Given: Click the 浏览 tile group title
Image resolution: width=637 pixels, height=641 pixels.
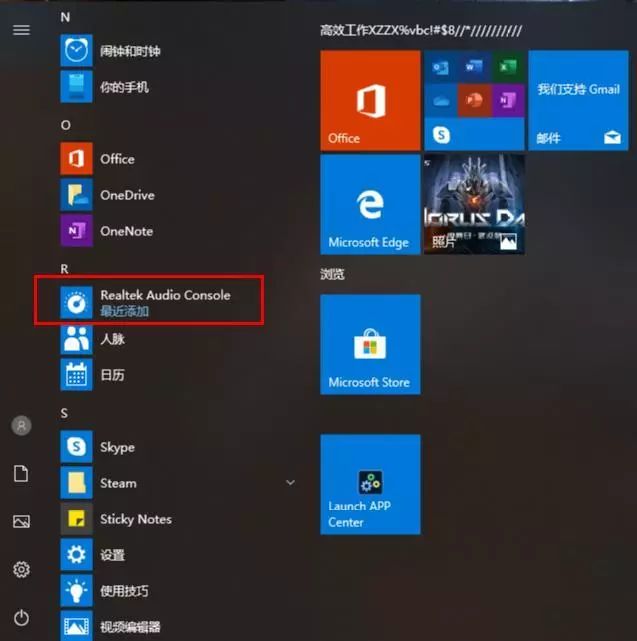Looking at the screenshot, I should coord(332,274).
